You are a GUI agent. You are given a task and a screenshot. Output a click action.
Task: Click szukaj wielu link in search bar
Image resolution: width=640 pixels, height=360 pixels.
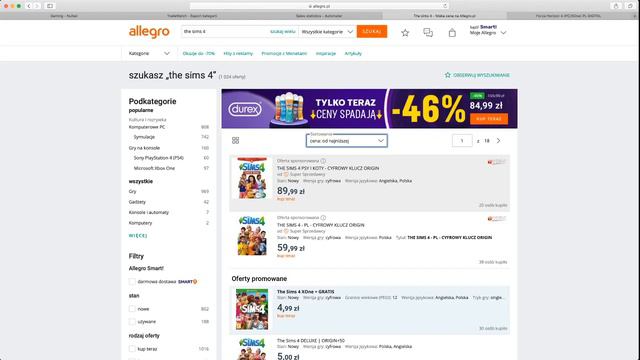282,31
